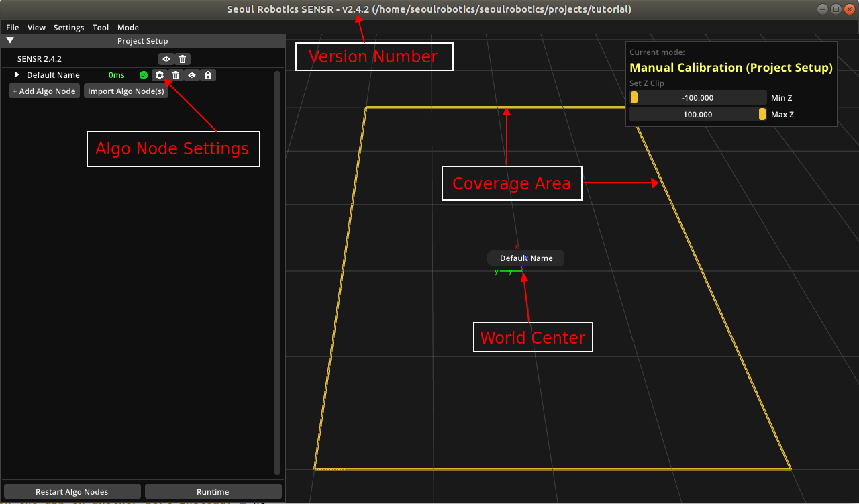Switch to Runtime mode button
859x504 pixels.
click(213, 491)
